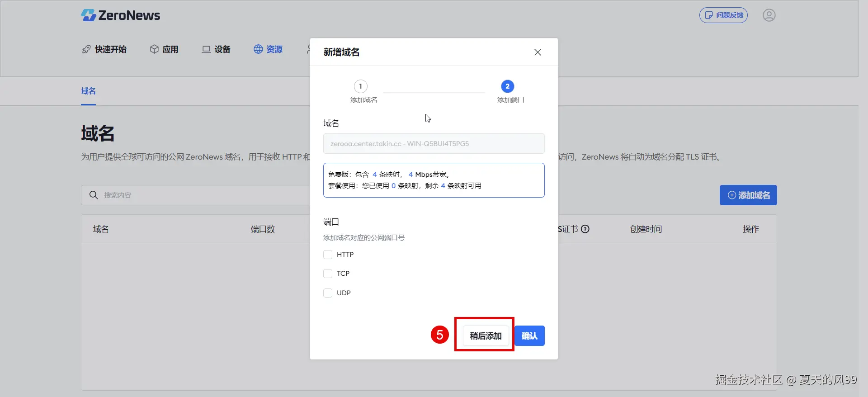The image size is (868, 397).
Task: Open the 快速开始 menu
Action: (x=104, y=49)
